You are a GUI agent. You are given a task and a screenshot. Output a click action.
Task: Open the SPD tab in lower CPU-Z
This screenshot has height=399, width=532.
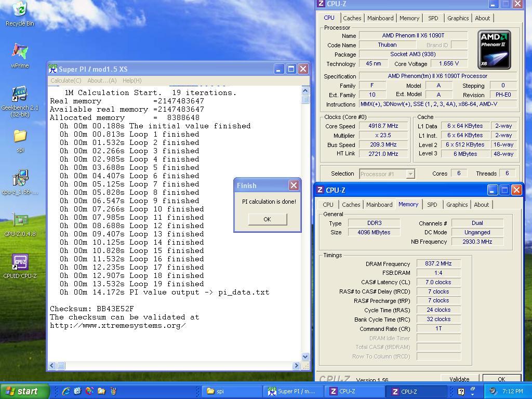tap(432, 205)
